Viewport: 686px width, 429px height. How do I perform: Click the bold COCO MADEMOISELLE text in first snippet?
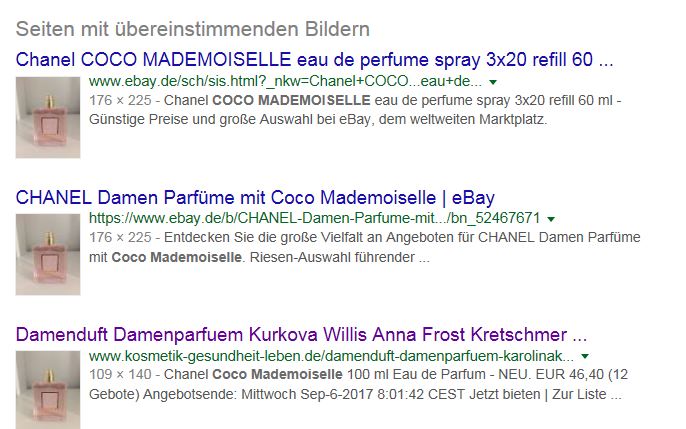pos(291,100)
